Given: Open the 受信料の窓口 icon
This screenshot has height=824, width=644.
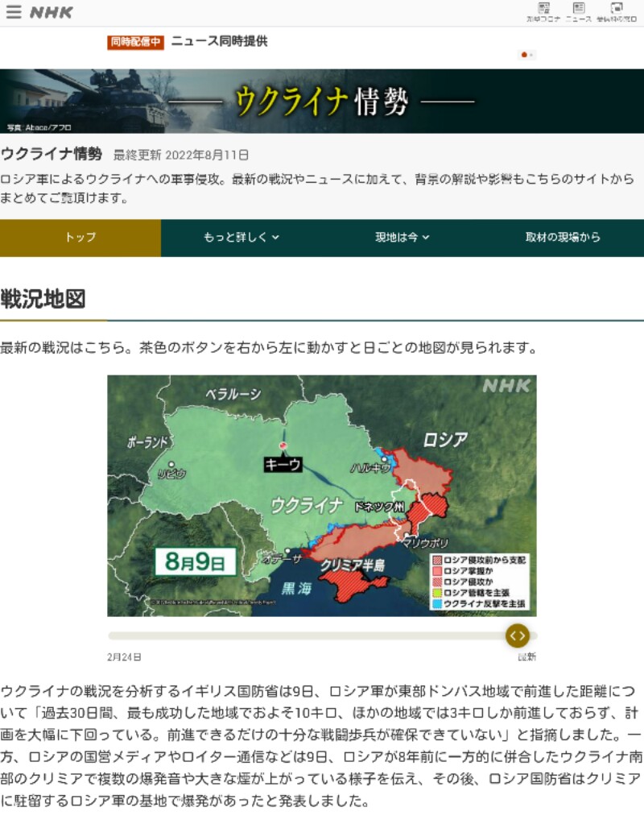Looking at the screenshot, I should (617, 12).
